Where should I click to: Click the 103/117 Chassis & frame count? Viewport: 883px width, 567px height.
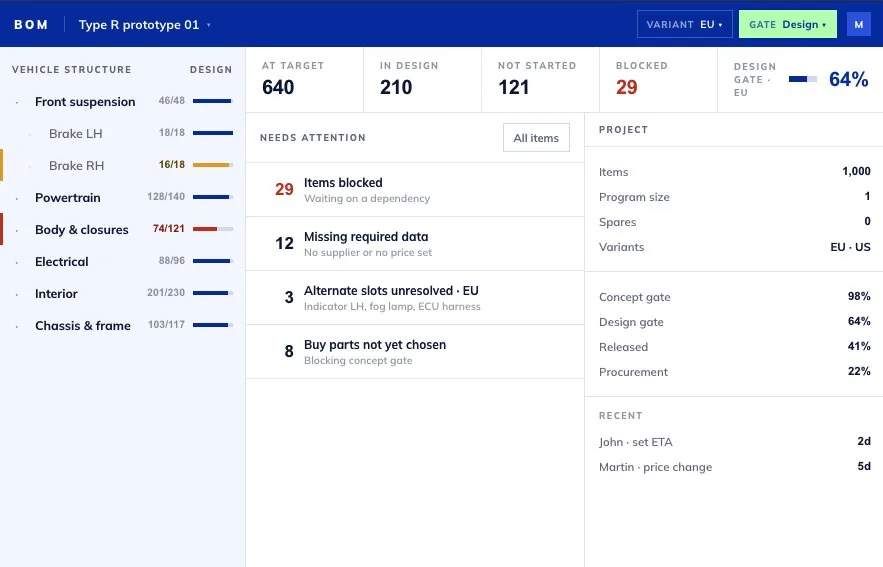(x=166, y=324)
